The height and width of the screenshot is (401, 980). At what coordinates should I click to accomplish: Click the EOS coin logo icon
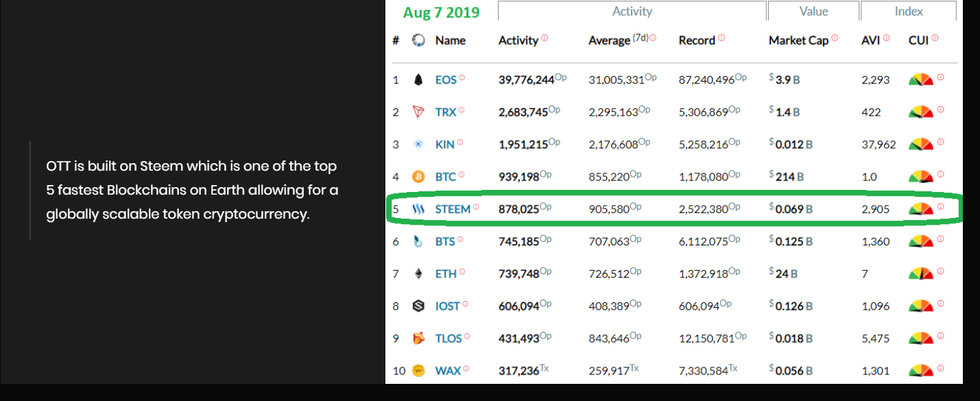[418, 80]
